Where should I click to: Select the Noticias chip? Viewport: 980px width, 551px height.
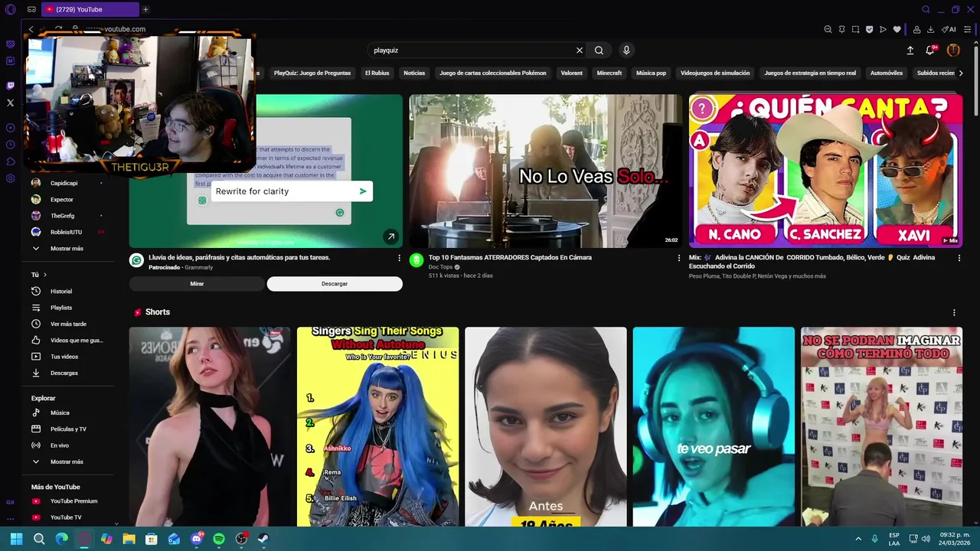tap(414, 73)
